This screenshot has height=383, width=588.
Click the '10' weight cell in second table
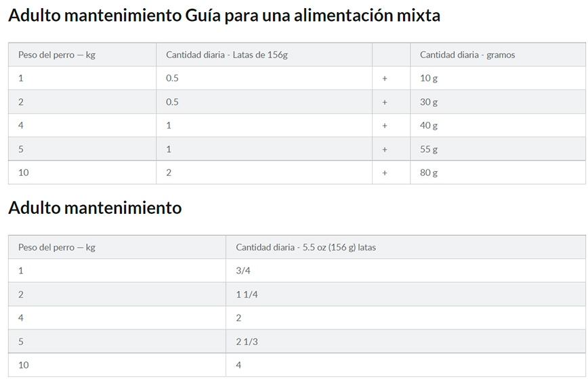click(117, 365)
